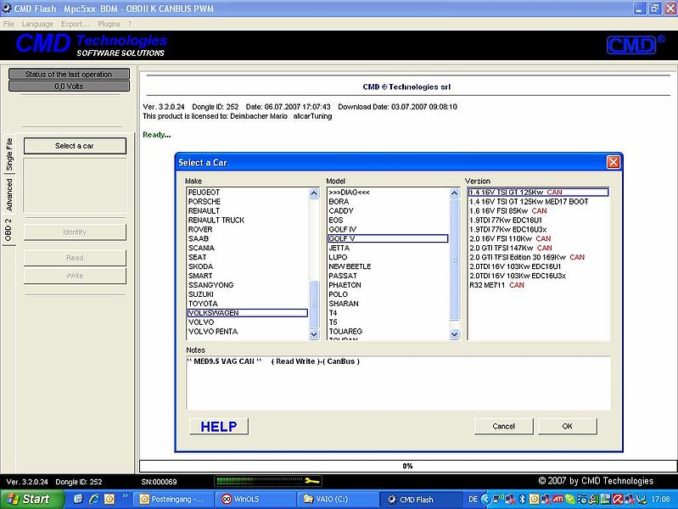Select 2.0 GTI TFSI 147Kw CAN version

pyautogui.click(x=510, y=248)
